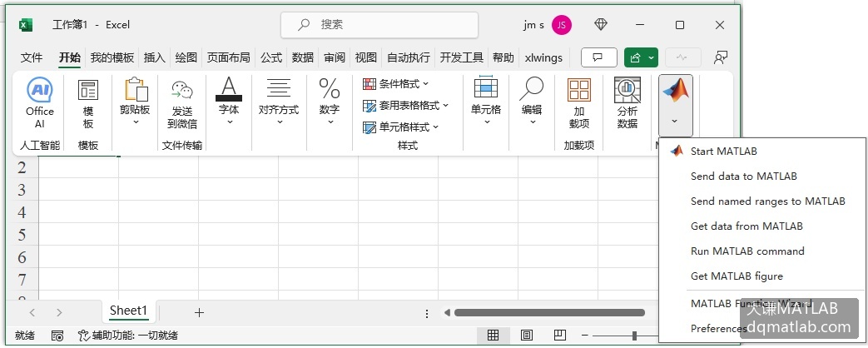Screen dimensions: 868x348
Task: Switch to the 绘图 draw tab
Action: 186,57
